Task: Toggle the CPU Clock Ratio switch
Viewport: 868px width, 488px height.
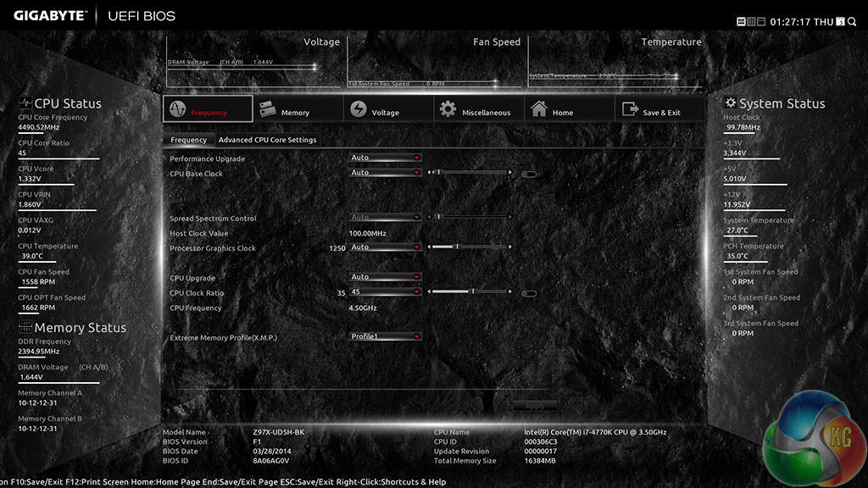Action: coord(529,293)
